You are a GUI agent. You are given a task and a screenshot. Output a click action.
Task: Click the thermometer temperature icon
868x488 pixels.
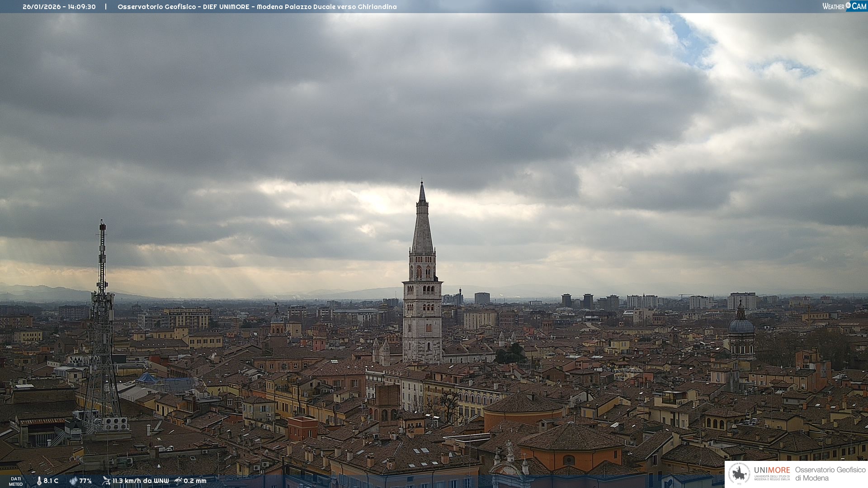pos(39,481)
